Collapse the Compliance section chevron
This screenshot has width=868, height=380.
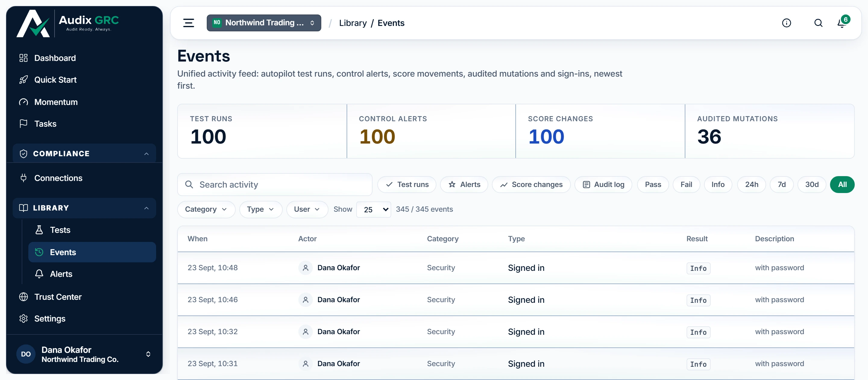tap(146, 154)
